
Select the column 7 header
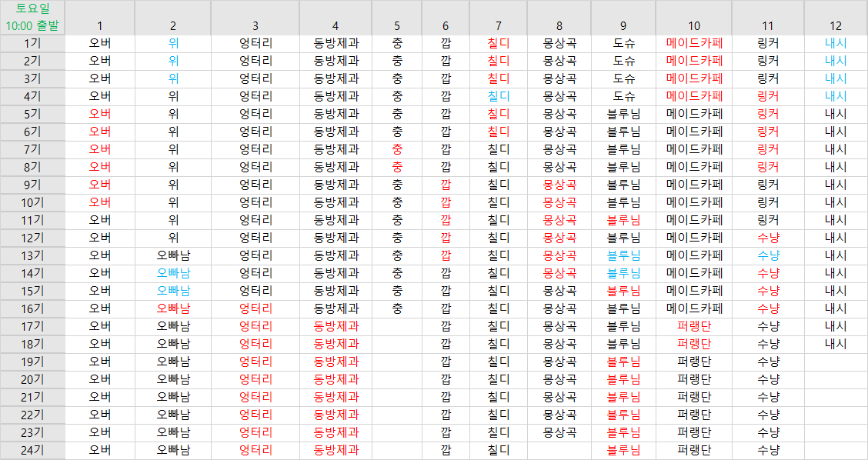(x=498, y=25)
